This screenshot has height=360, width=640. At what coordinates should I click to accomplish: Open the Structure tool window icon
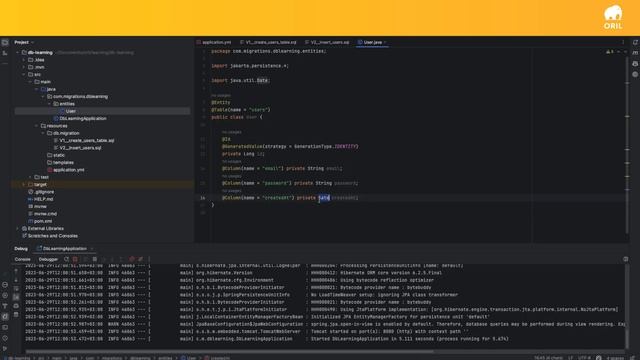5,53
